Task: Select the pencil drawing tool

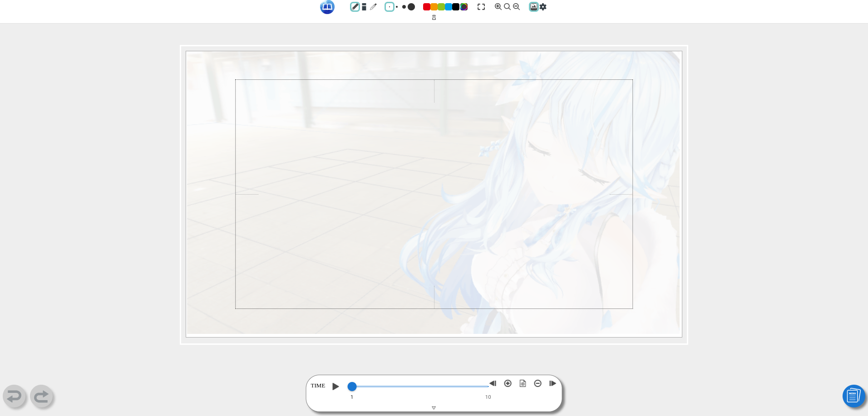Action: pos(355,7)
